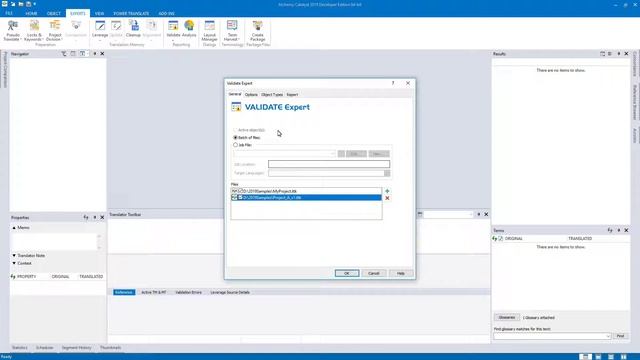This screenshot has width=640, height=360.
Task: Click Help in Validate Expert dialog
Action: tap(401, 273)
